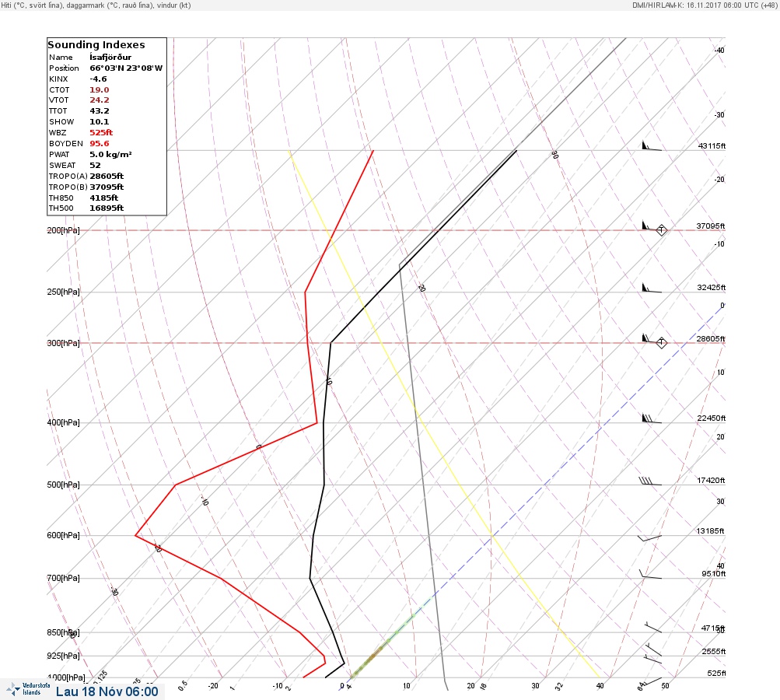Viewport: 780px width, 700px height.
Task: Click the position 66°03'N 23°08'W
Action: click(126, 68)
